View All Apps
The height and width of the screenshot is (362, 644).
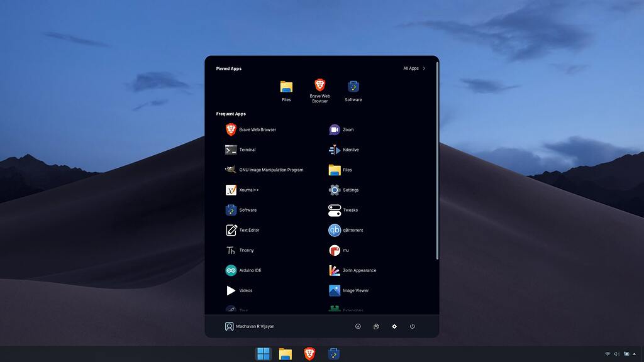413,68
